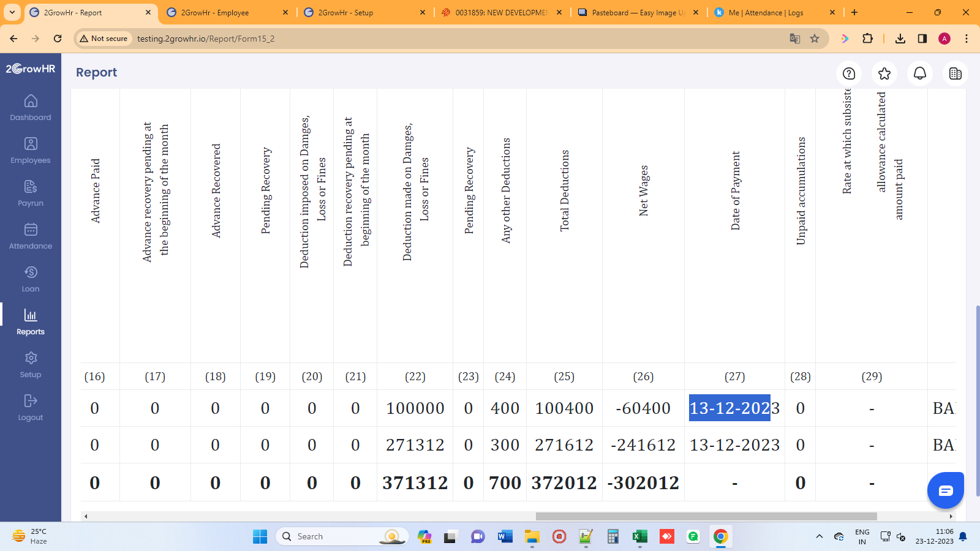The width and height of the screenshot is (980, 551).
Task: Click the Report page title
Action: (x=96, y=72)
